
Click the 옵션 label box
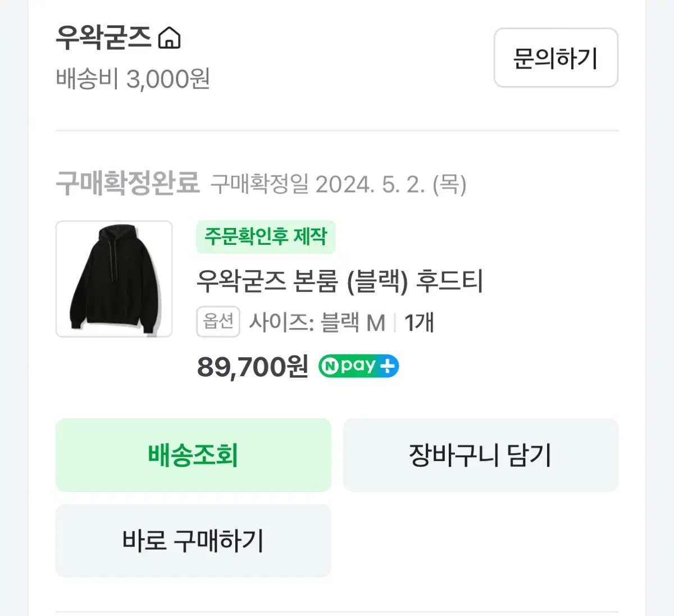pyautogui.click(x=218, y=321)
